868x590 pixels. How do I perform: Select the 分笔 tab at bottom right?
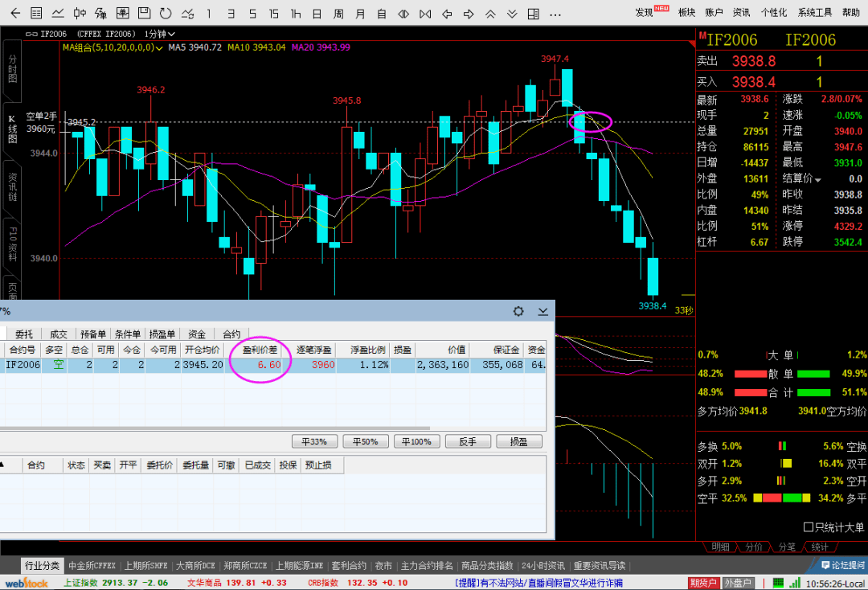pyautogui.click(x=787, y=547)
